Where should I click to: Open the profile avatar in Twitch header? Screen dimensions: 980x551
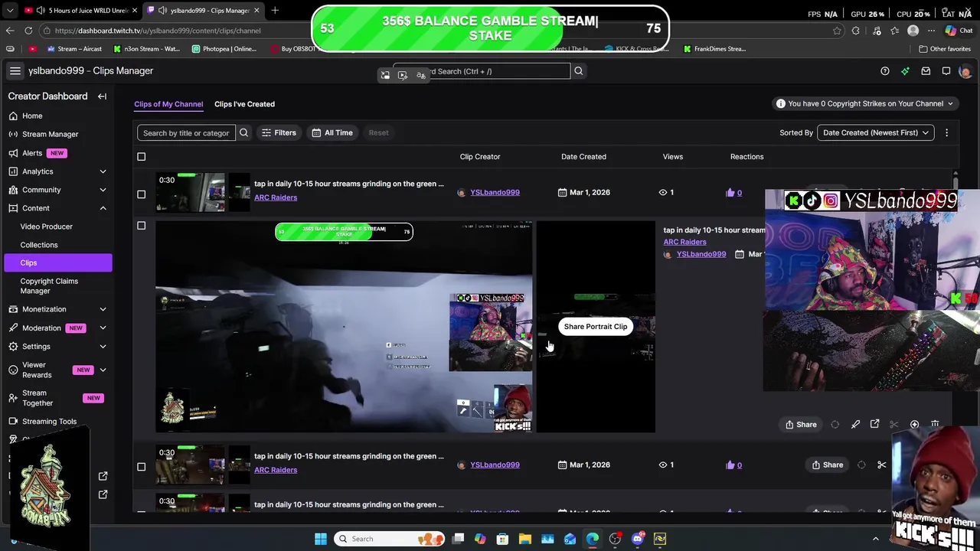point(965,71)
